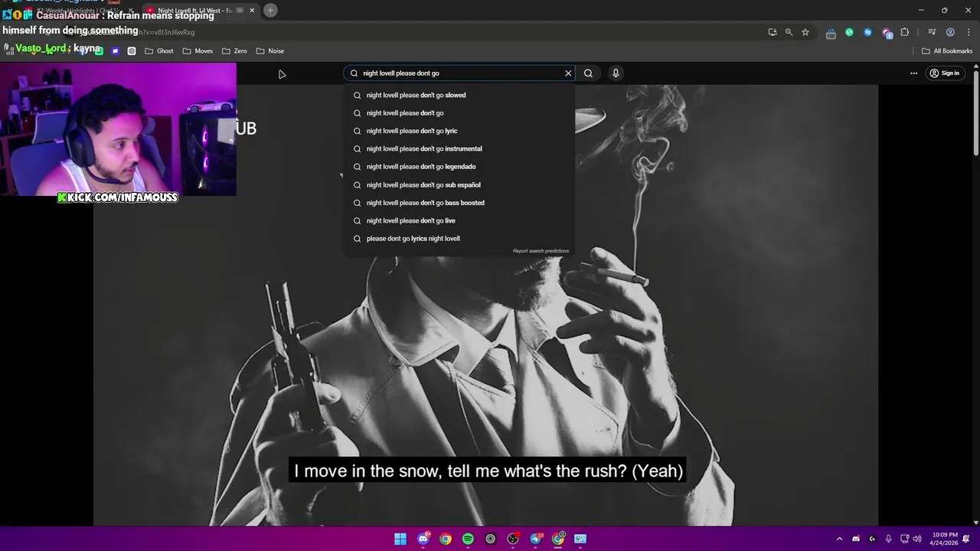The image size is (980, 551).
Task: Open the Noise bookmarks folder
Action: click(270, 51)
